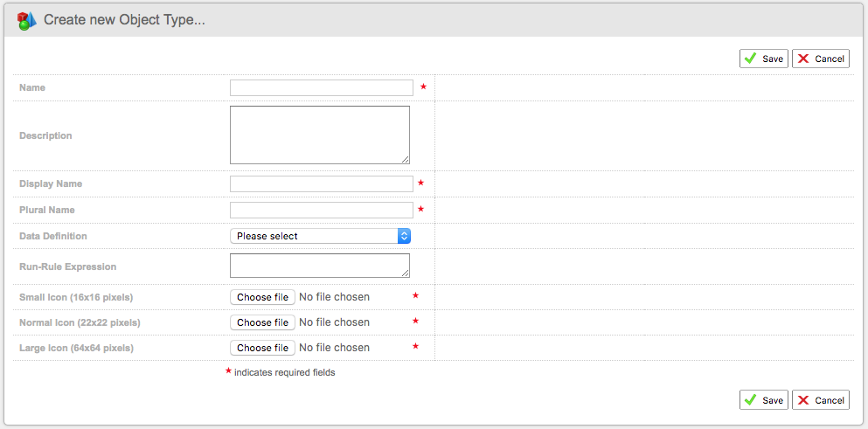This screenshot has height=429, width=868.
Task: Click the Run-Rule Expression resize handle
Action: [x=406, y=273]
